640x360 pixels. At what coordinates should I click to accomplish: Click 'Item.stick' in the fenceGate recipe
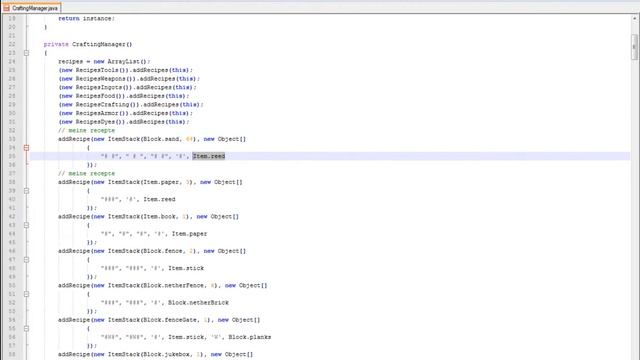[x=186, y=337]
